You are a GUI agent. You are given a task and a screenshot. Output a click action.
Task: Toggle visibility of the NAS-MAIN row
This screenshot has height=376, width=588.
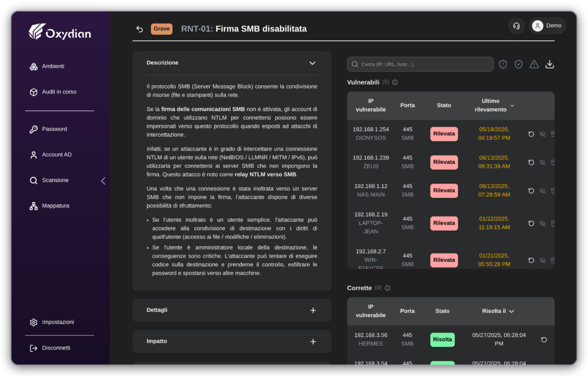542,191
